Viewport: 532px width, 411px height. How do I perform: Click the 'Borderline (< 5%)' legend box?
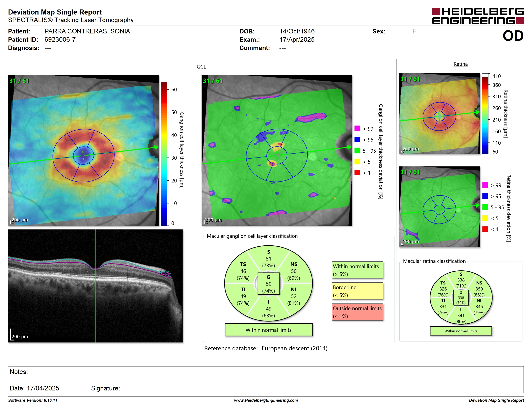[x=357, y=291]
